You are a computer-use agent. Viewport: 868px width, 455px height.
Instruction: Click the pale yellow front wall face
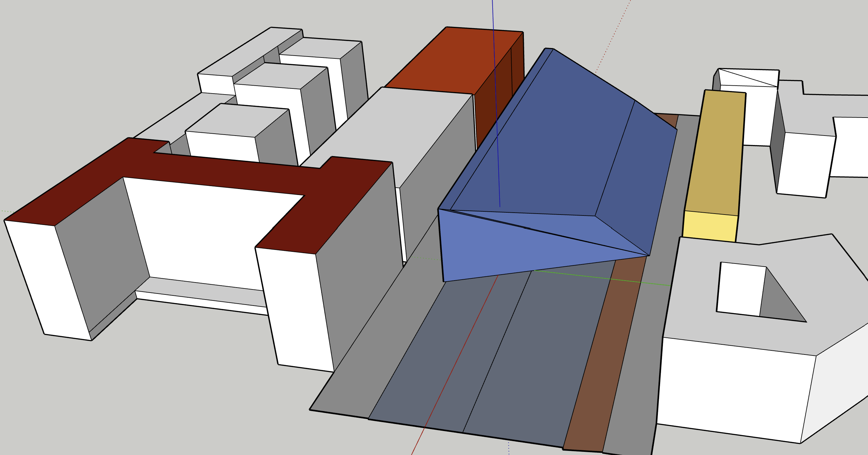coord(710,226)
